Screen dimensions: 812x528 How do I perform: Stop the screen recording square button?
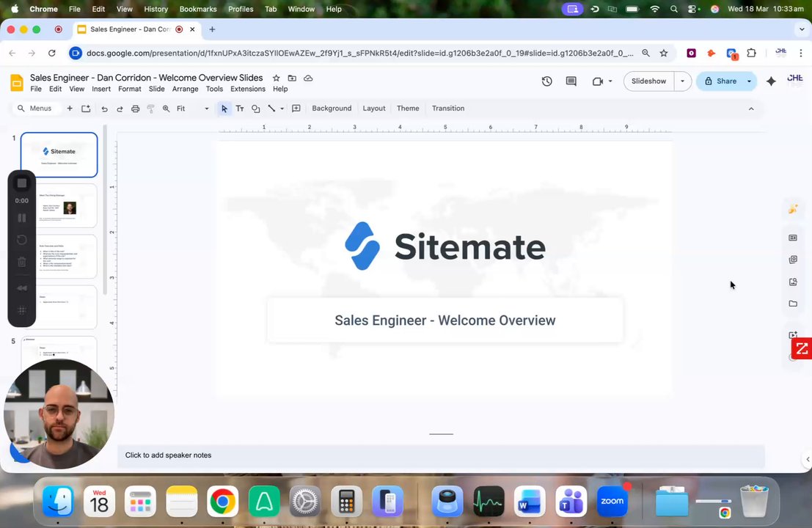tap(22, 183)
